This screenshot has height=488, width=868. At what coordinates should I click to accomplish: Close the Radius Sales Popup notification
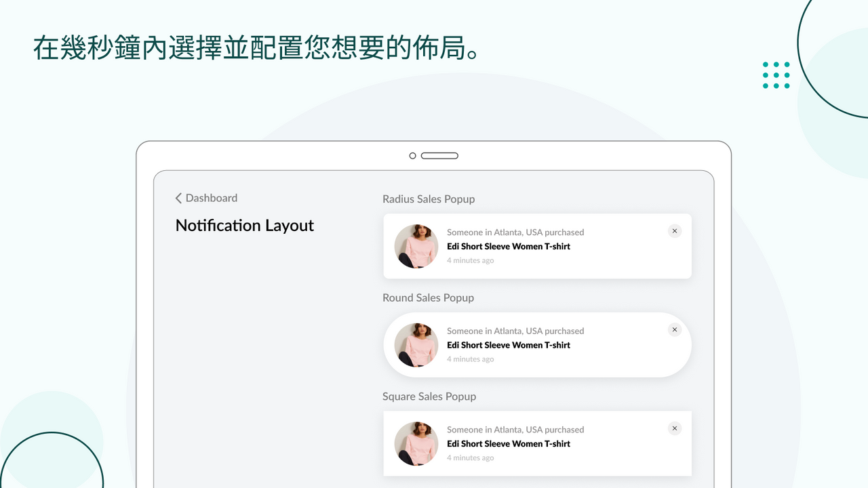click(674, 231)
